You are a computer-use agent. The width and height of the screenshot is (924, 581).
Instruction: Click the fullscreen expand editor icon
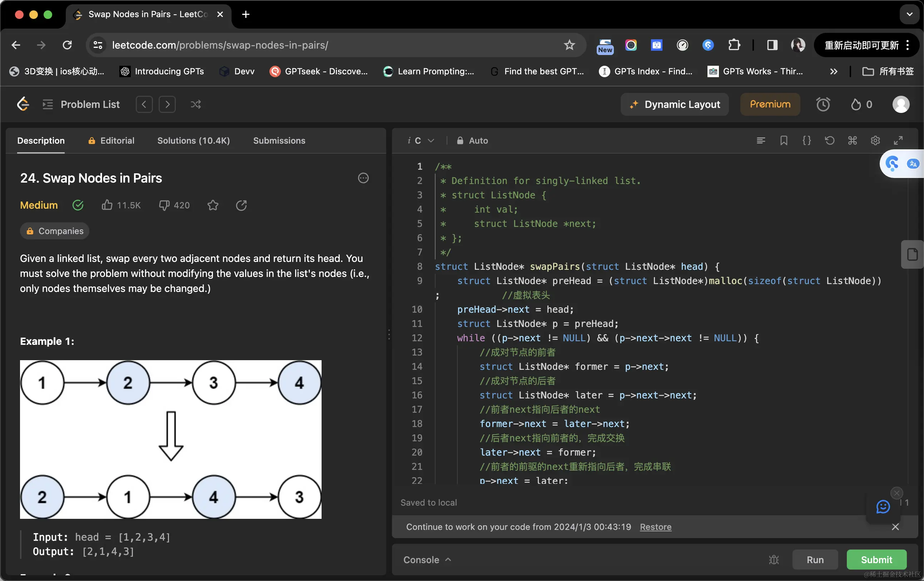coord(898,140)
